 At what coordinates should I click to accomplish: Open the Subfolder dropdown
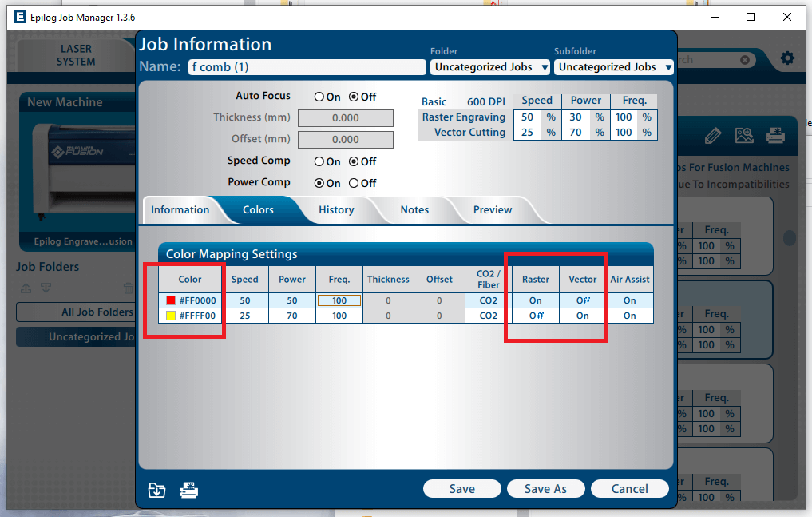pyautogui.click(x=614, y=67)
